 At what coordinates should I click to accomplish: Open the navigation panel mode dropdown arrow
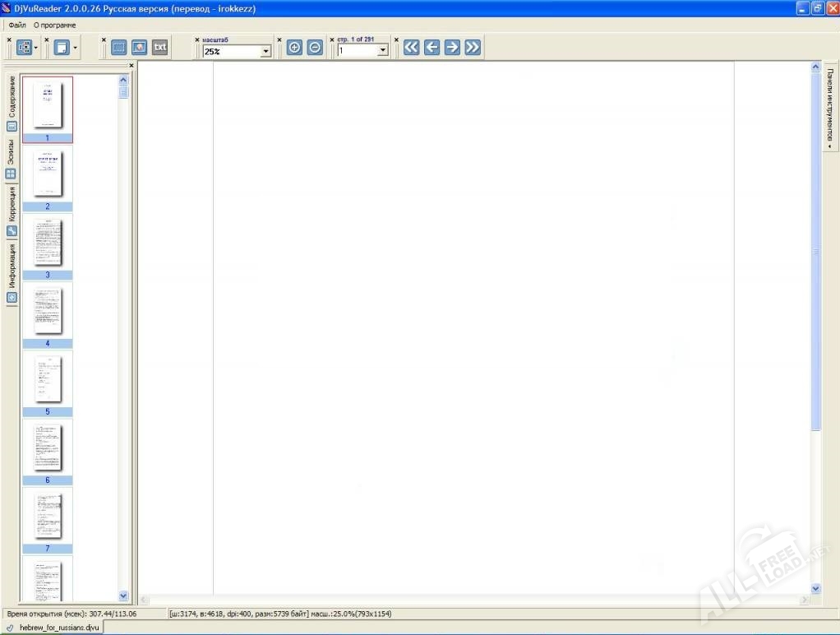click(37, 48)
